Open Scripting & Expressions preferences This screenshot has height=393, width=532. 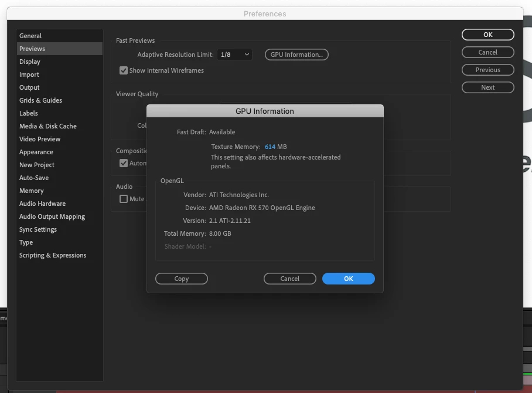click(x=59, y=255)
